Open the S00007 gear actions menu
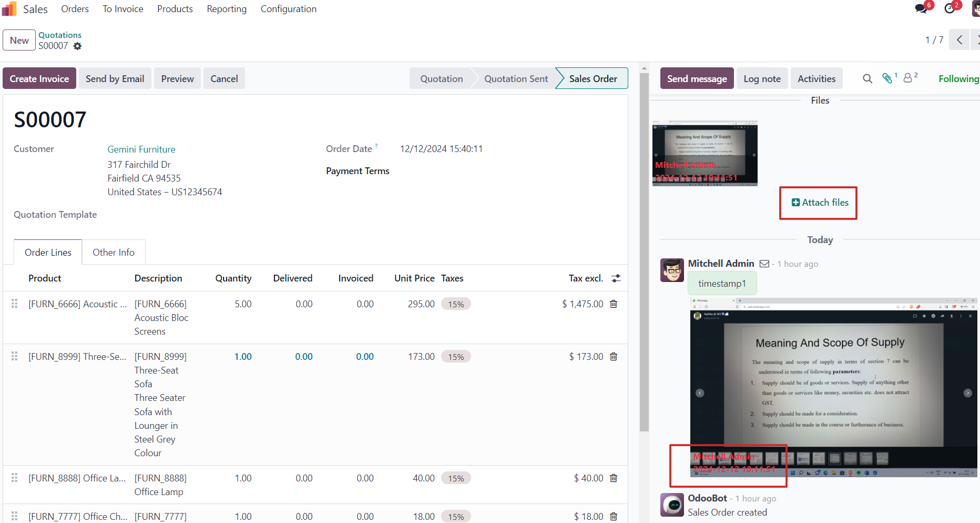 point(77,46)
